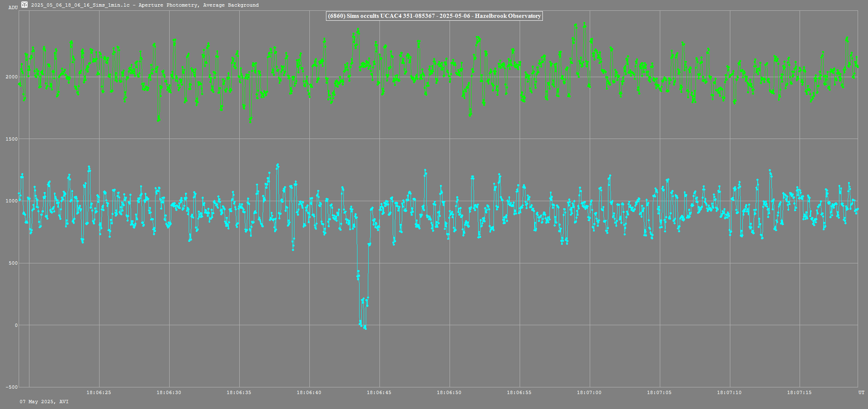868x409 pixels.
Task: Select the Sims occultation title box
Action: click(434, 16)
